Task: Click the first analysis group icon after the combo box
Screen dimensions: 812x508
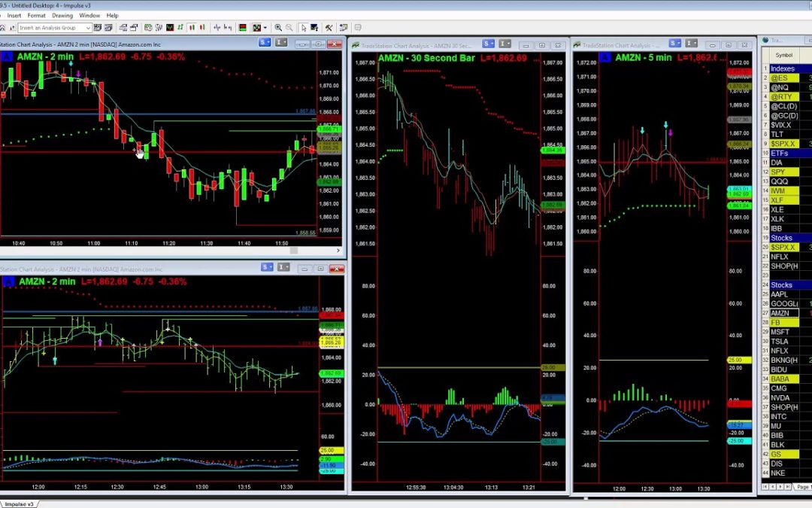Action: [x=97, y=28]
